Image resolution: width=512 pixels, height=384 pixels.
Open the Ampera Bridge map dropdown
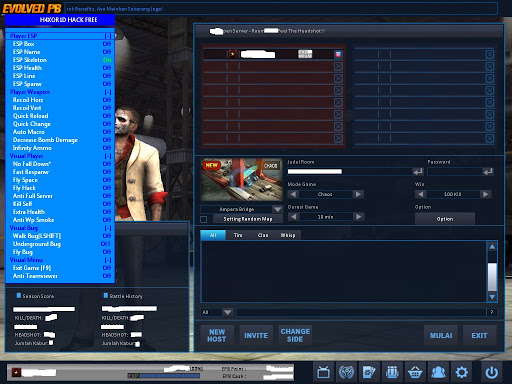[277, 209]
